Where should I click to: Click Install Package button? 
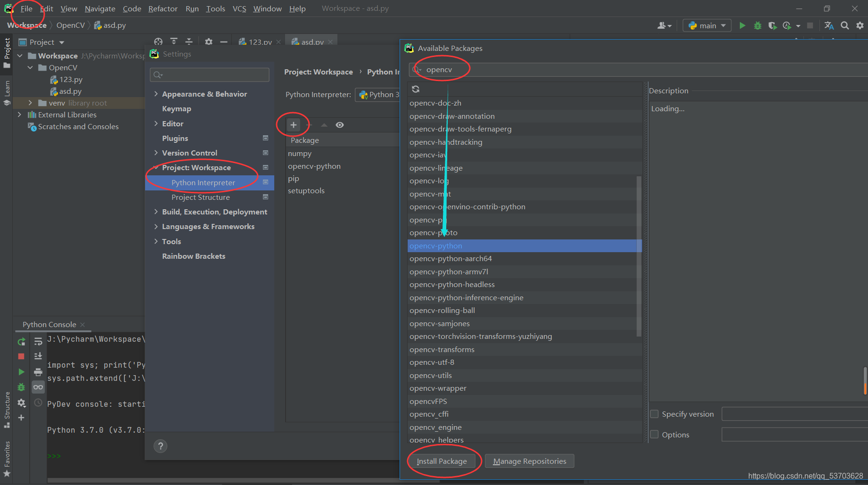(x=442, y=461)
